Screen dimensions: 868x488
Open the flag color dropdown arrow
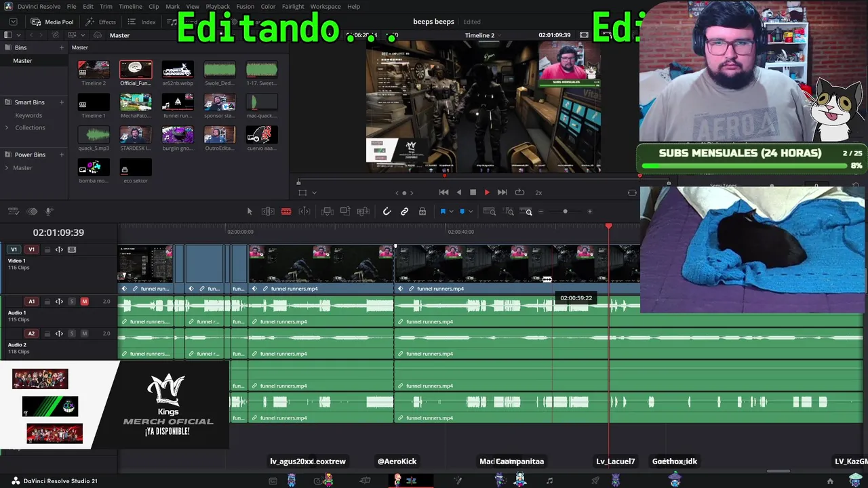pos(450,211)
